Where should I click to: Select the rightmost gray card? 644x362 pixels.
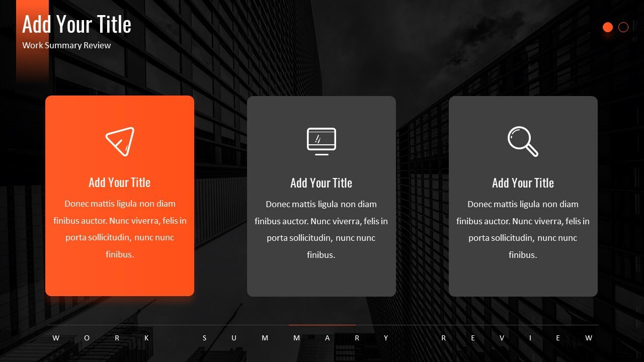coord(523,274)
